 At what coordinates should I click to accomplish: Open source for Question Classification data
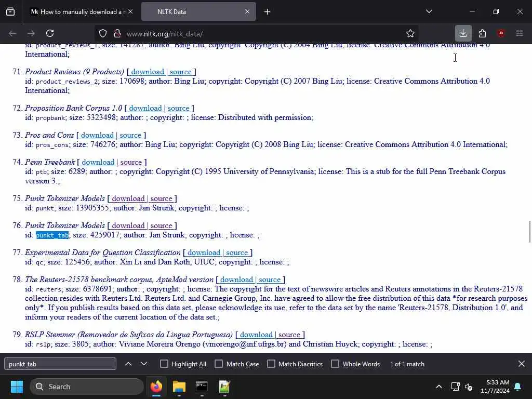click(237, 253)
